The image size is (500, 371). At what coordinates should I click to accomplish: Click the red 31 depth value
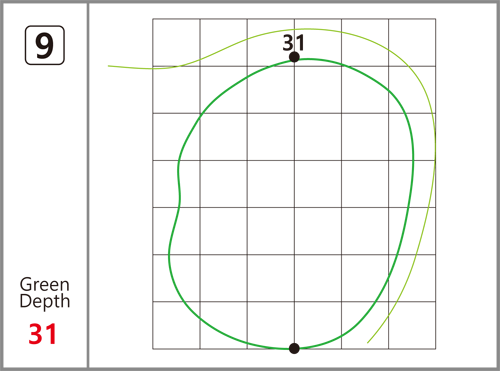coord(42,334)
